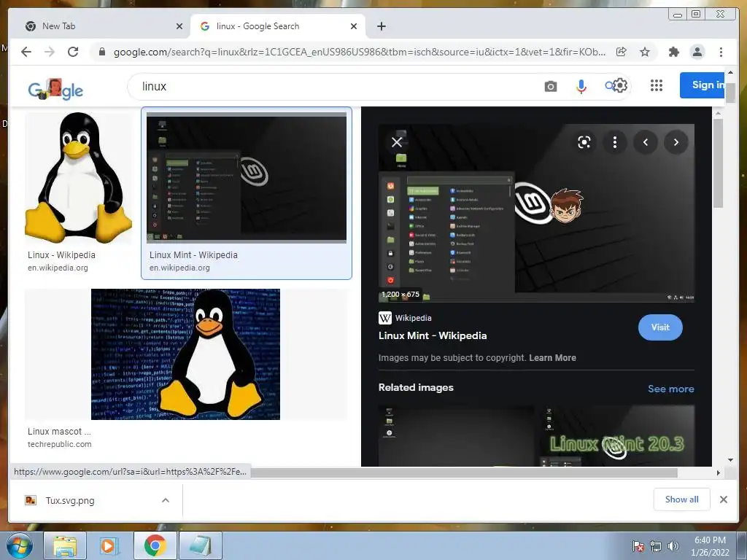Reload the current page
747x560 pixels.
click(x=73, y=52)
